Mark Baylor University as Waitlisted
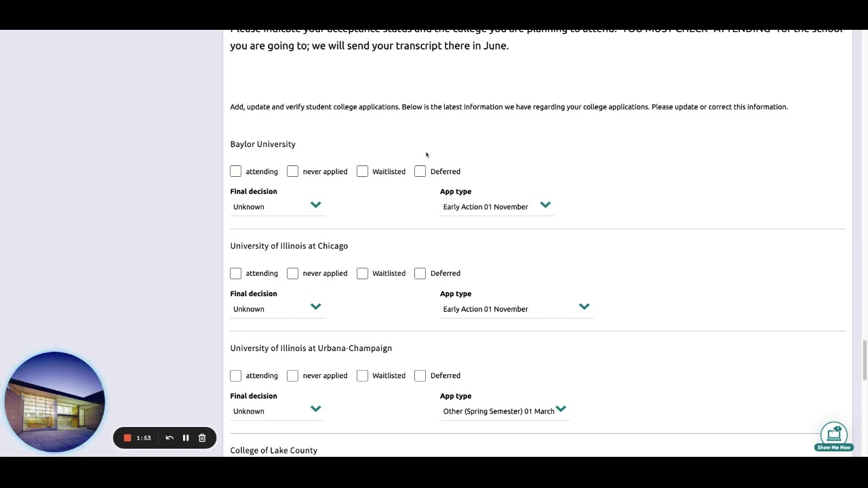This screenshot has height=488, width=868. click(x=362, y=171)
